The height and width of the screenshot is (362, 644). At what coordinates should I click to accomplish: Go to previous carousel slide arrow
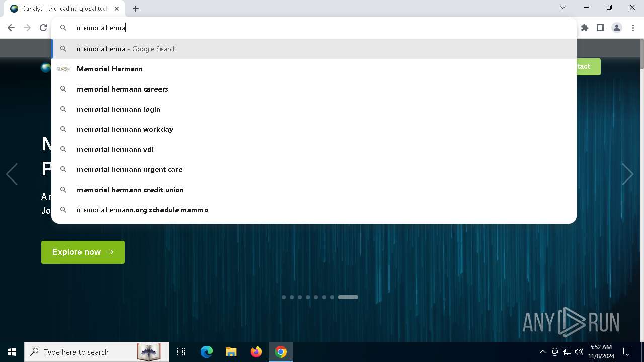(x=12, y=174)
